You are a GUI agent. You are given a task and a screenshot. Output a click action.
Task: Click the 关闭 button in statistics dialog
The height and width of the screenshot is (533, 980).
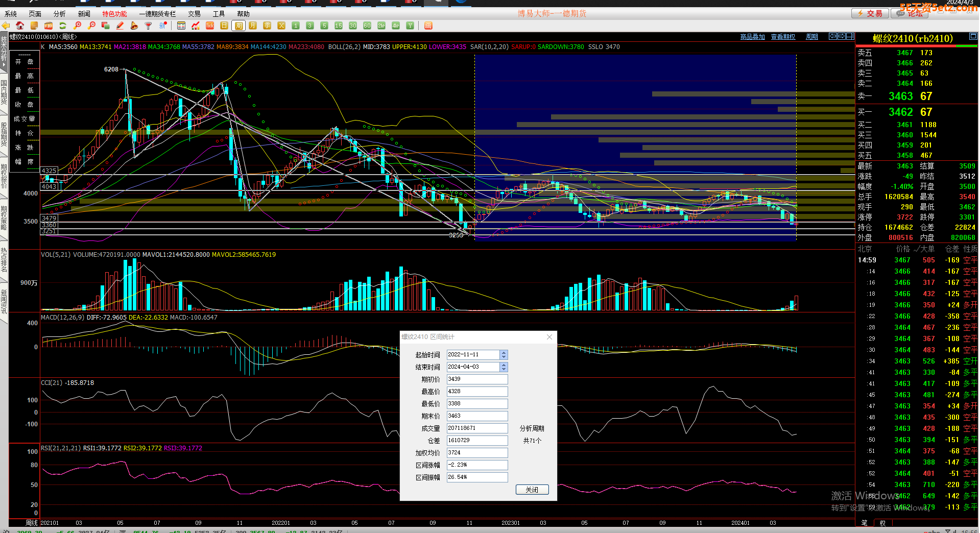(532, 490)
